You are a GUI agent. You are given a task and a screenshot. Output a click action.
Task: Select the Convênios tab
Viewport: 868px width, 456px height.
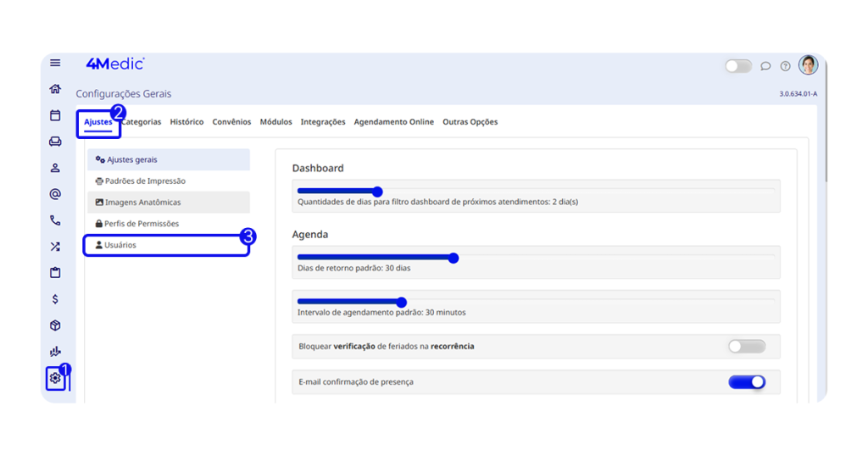coord(231,122)
